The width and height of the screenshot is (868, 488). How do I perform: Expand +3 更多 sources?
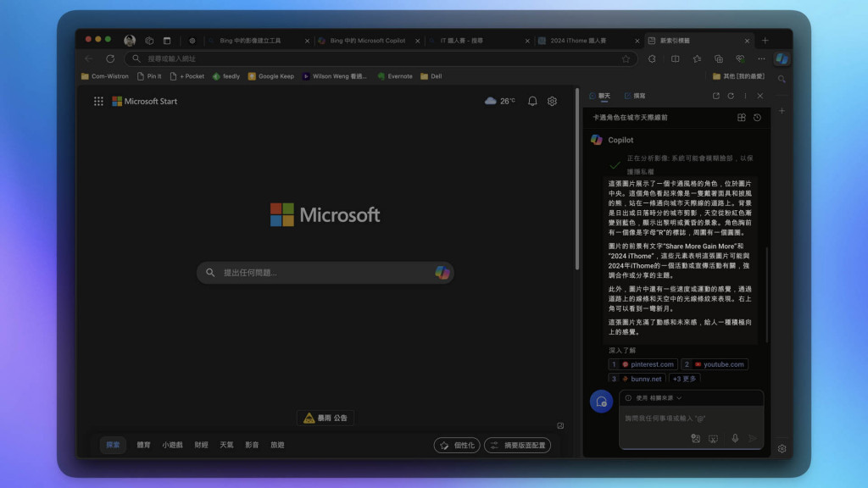(x=684, y=379)
